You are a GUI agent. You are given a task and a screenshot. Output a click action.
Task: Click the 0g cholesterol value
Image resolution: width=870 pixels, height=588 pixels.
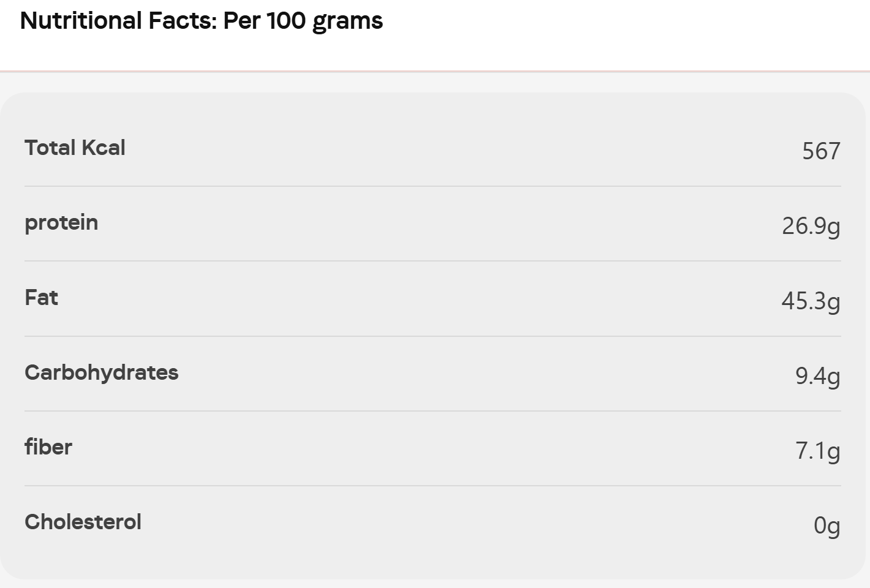tap(826, 526)
